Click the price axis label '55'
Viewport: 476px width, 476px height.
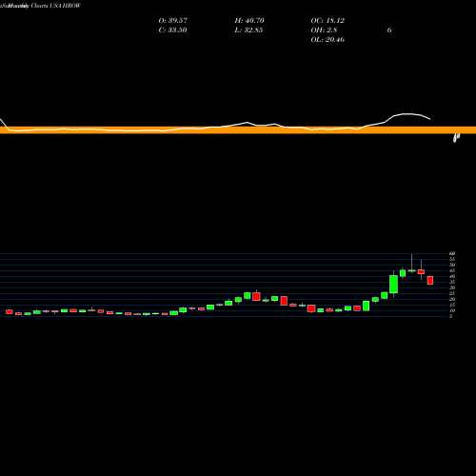pyautogui.click(x=452, y=259)
